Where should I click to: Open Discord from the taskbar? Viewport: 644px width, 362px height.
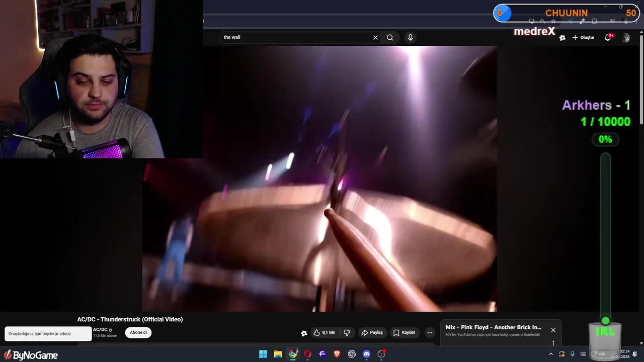(367, 354)
